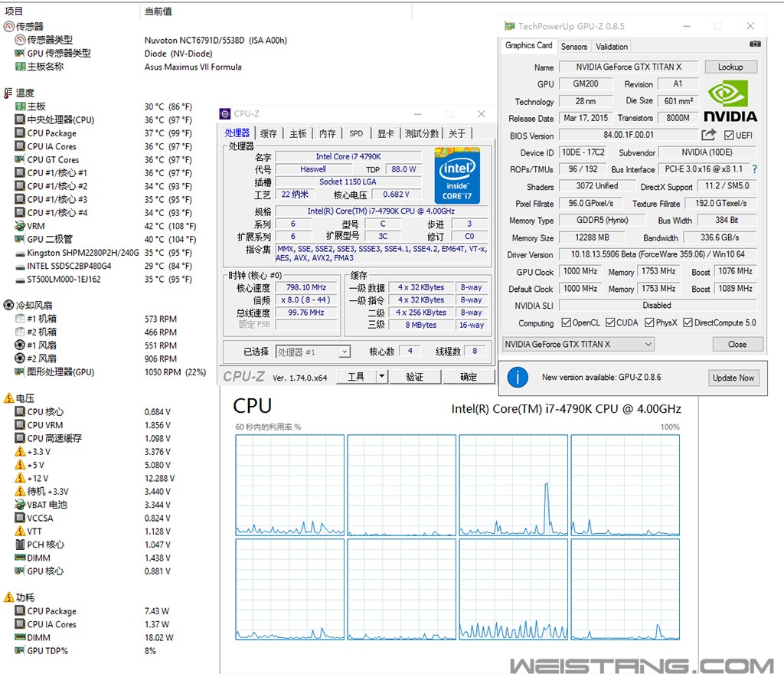Open the 显卡 tab in CPU-Z
Viewport: 784px width, 684px height.
[x=386, y=133]
